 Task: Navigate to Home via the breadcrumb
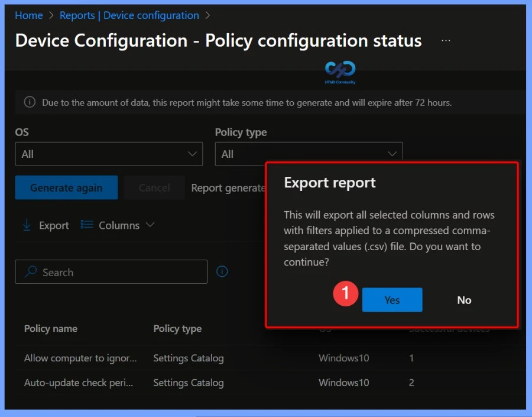tap(28, 15)
